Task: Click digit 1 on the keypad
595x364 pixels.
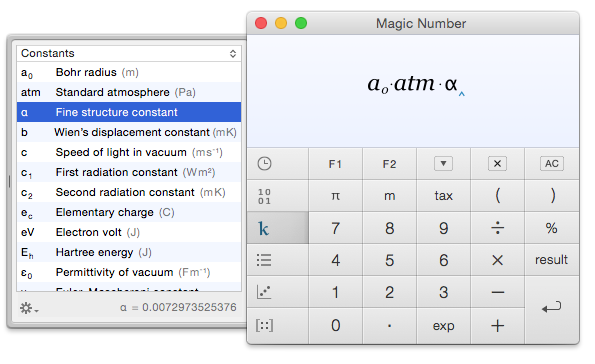Action: tap(335, 292)
